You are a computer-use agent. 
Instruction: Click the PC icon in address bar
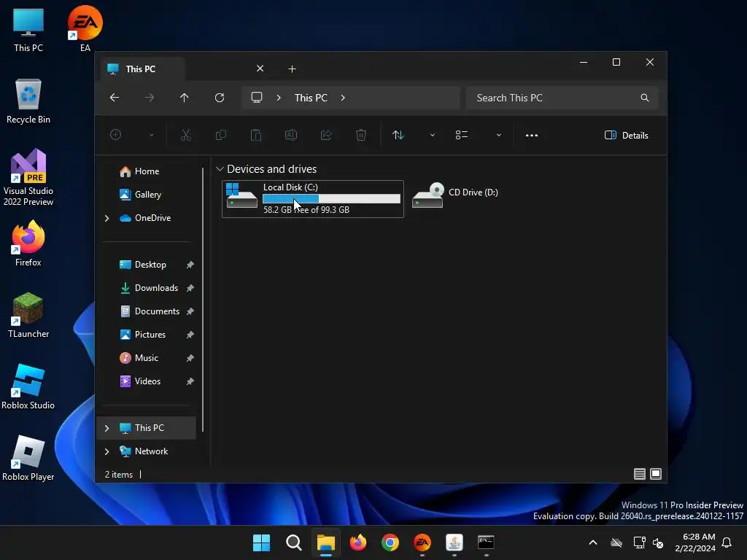point(257,98)
